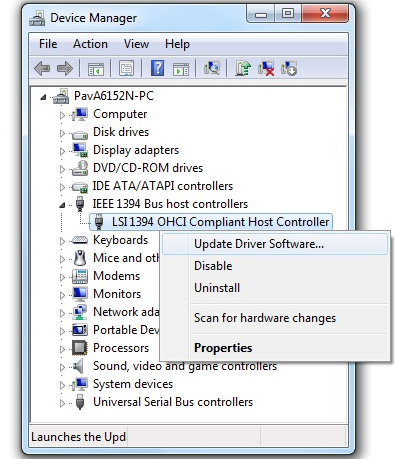The width and height of the screenshot is (396, 459).
Task: Open the File menu
Action: (x=48, y=44)
